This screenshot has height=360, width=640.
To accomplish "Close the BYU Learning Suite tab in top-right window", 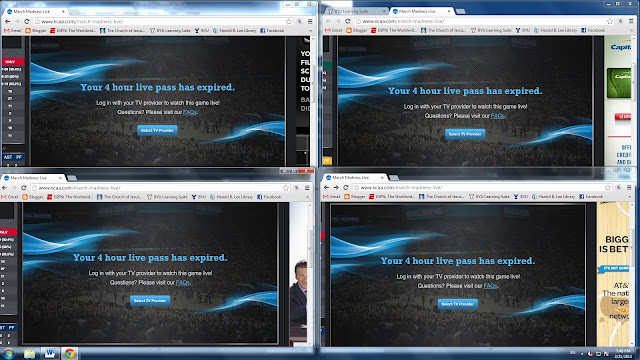I will pos(384,11).
